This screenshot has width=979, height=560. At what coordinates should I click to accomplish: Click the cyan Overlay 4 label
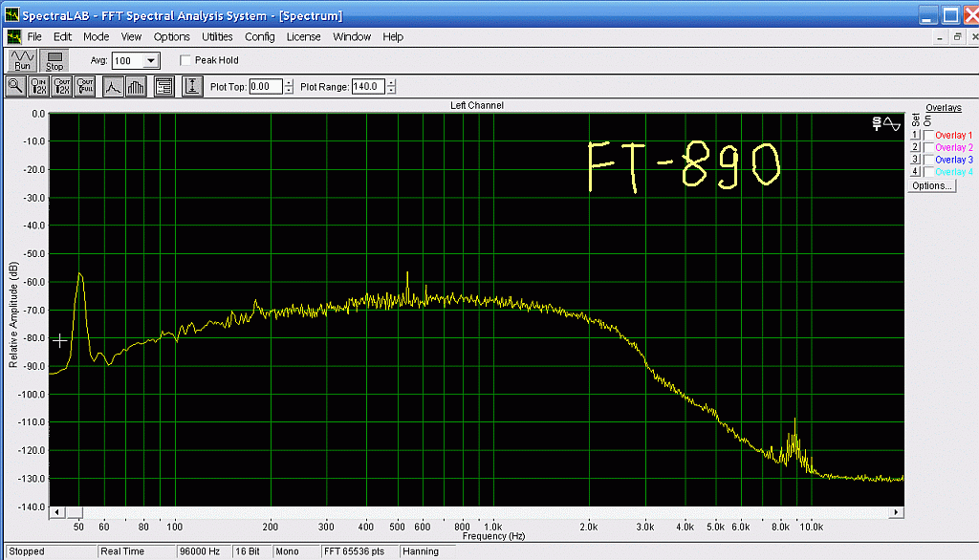pyautogui.click(x=954, y=172)
